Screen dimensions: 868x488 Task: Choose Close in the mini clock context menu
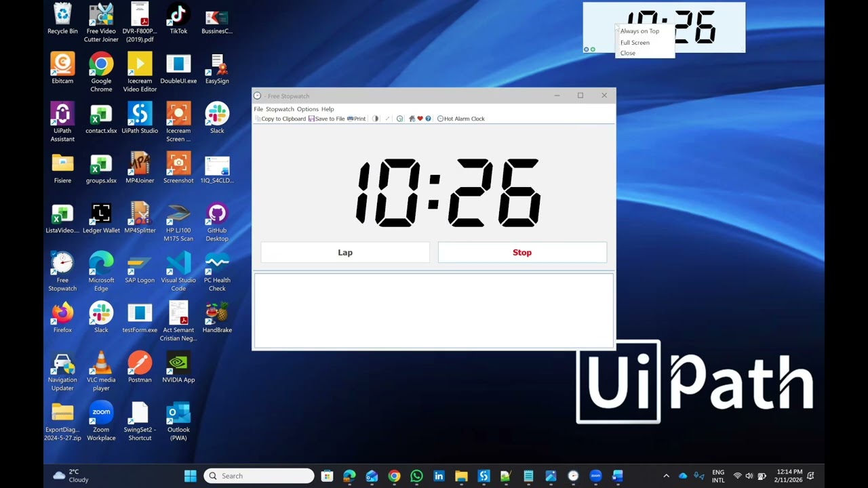644,53
